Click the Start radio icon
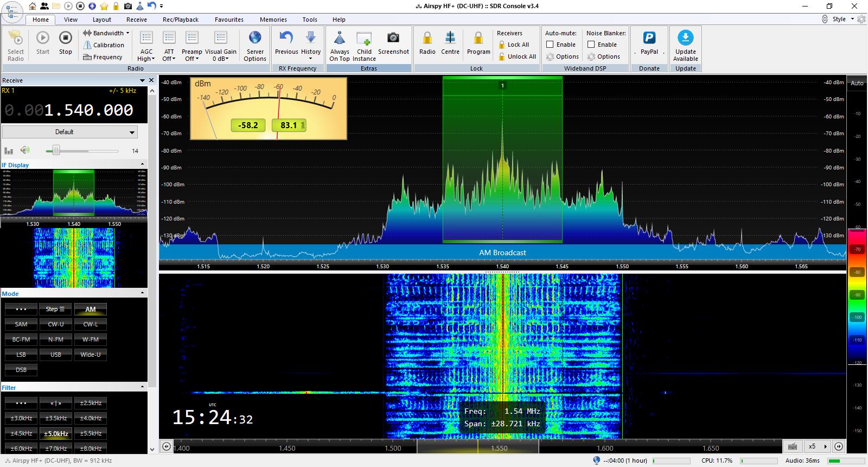868x467 pixels. 43,38
